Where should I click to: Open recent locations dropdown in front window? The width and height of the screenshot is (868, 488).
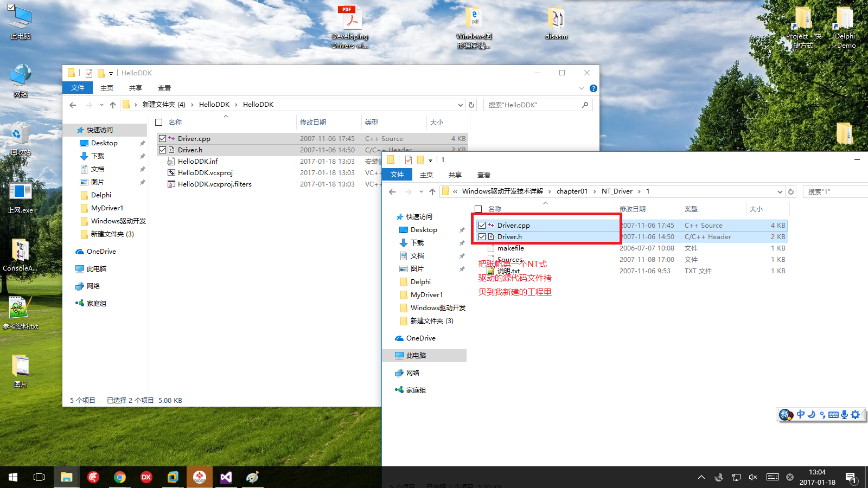click(x=420, y=191)
